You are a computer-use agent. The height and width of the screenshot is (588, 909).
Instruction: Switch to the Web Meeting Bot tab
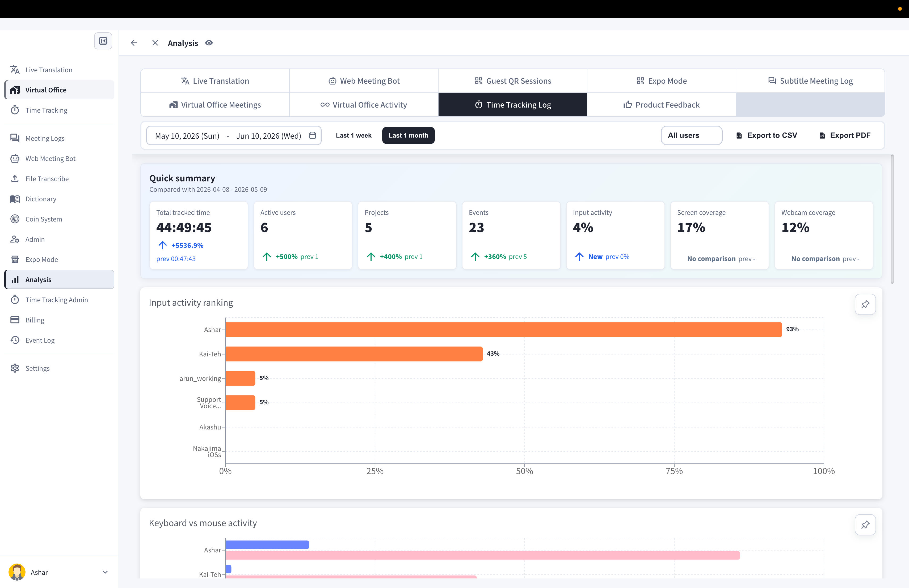point(364,81)
